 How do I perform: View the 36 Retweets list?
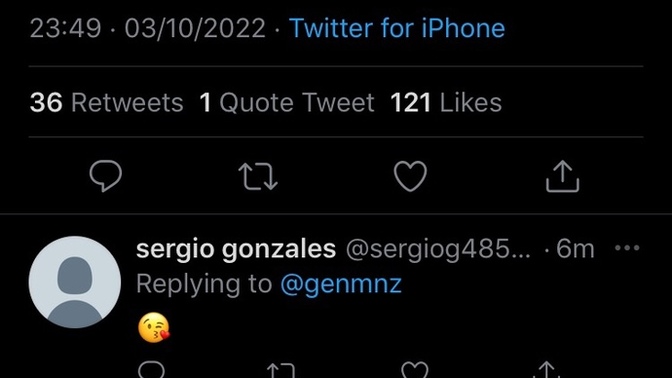[107, 103]
